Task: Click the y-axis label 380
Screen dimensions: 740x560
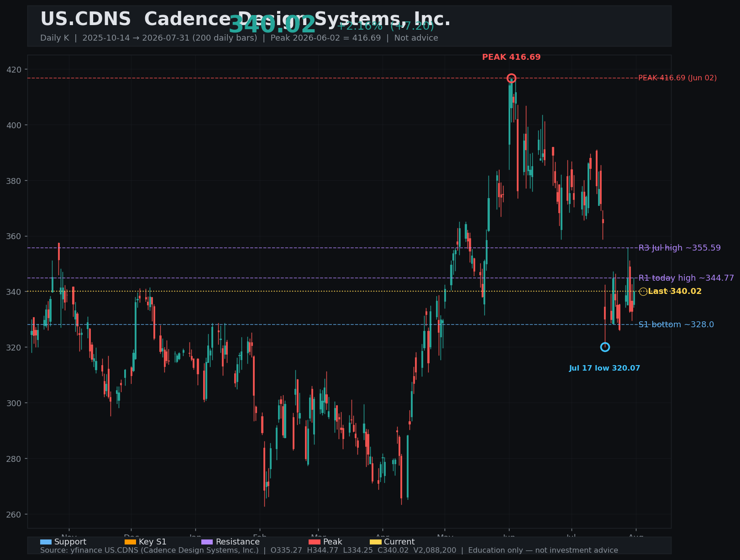Action: coord(15,181)
